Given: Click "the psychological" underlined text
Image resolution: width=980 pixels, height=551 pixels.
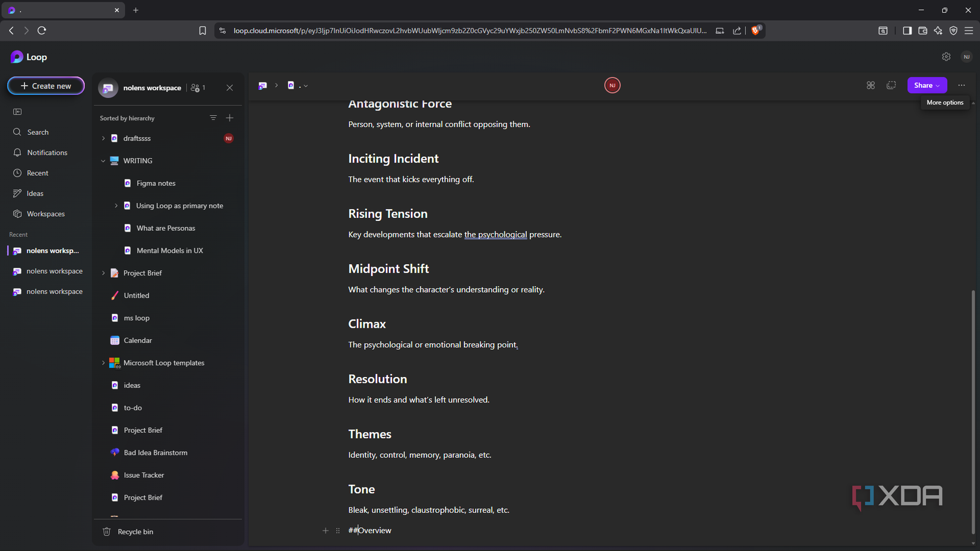Looking at the screenshot, I should 495,235.
